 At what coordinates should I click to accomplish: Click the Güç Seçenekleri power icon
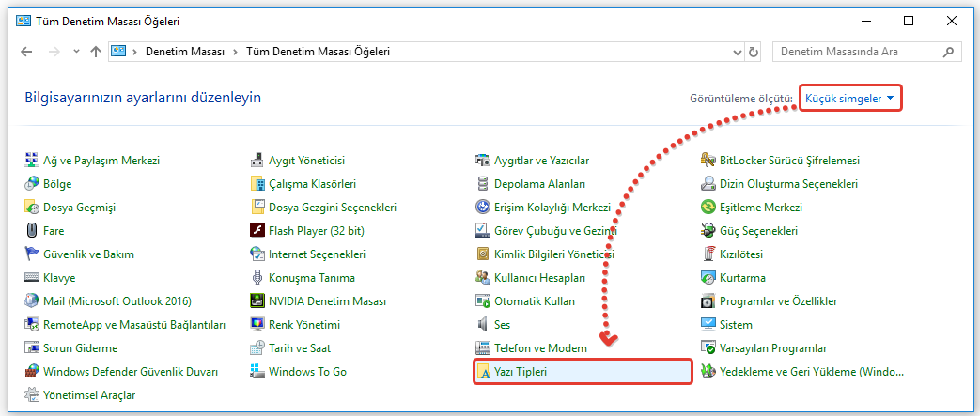708,231
